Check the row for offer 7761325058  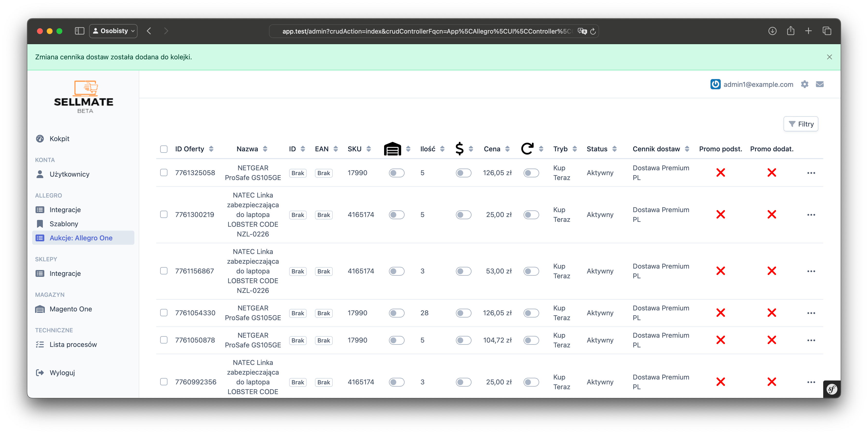(164, 172)
